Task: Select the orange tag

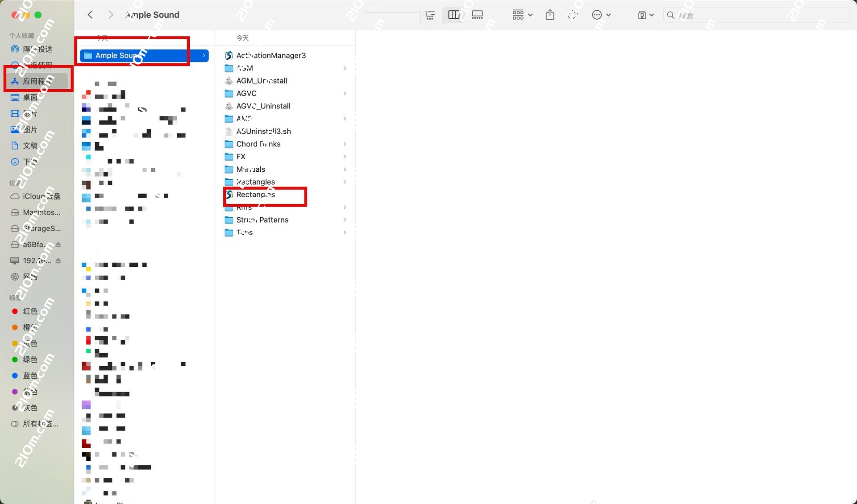Action: [38, 327]
